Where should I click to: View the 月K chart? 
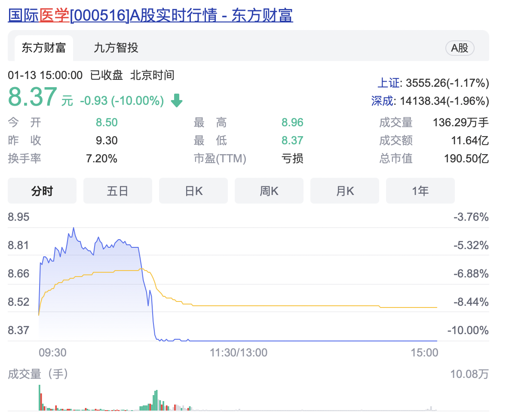tap(344, 191)
